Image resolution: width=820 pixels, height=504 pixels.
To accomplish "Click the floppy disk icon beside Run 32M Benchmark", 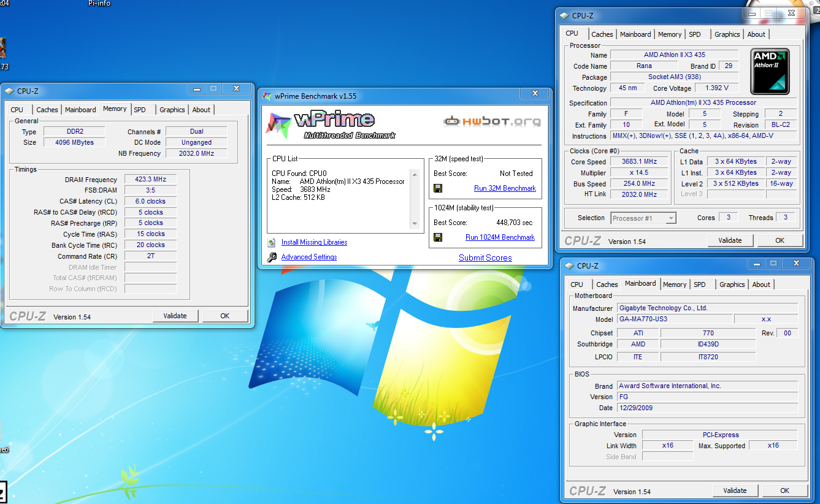I will click(438, 188).
